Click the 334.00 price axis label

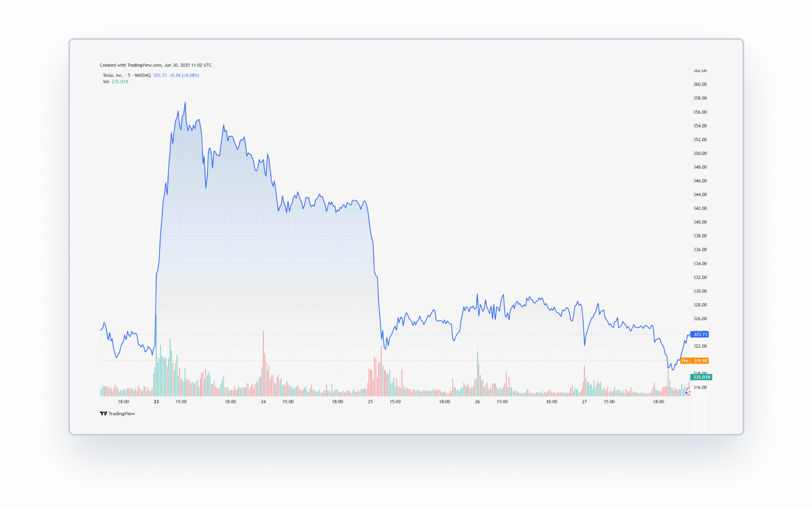pyautogui.click(x=700, y=264)
